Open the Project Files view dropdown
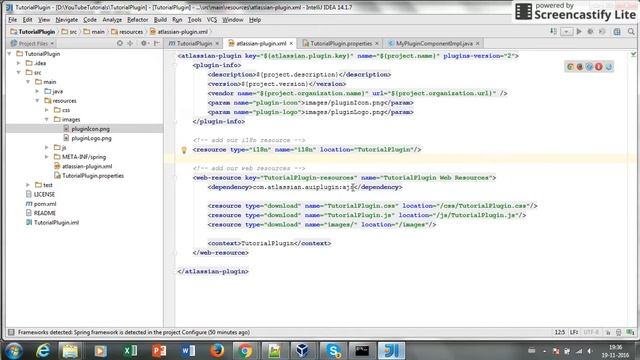The image size is (640, 360). [x=33, y=43]
